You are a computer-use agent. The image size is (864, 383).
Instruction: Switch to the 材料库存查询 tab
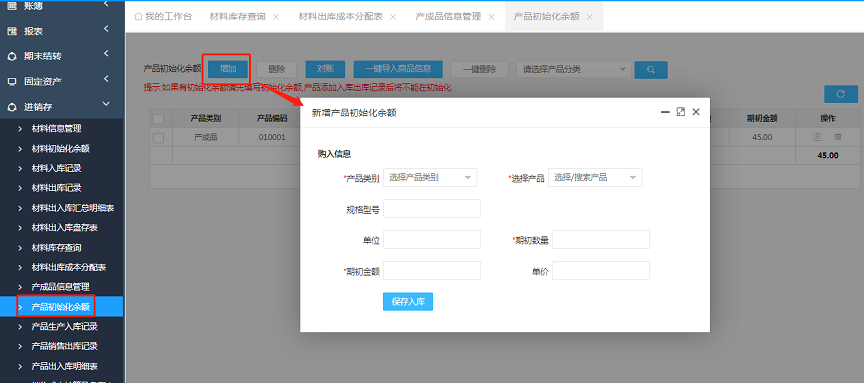coord(237,17)
